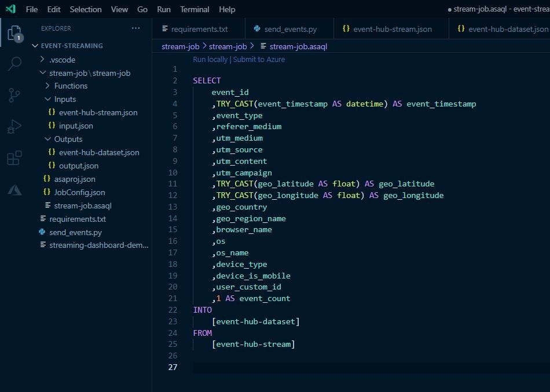Image resolution: width=550 pixels, height=392 pixels.
Task: Open the Terminal menu
Action: tap(195, 9)
